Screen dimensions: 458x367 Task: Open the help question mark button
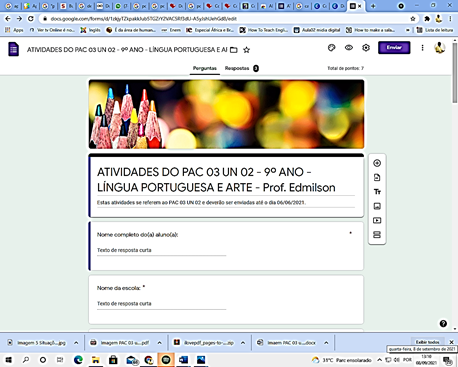(443, 323)
